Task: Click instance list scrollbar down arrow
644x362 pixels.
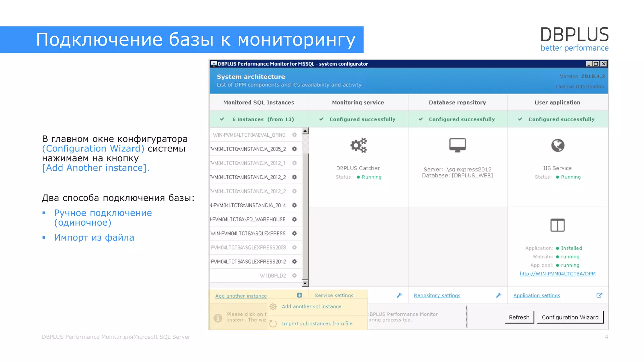Action: (x=305, y=283)
